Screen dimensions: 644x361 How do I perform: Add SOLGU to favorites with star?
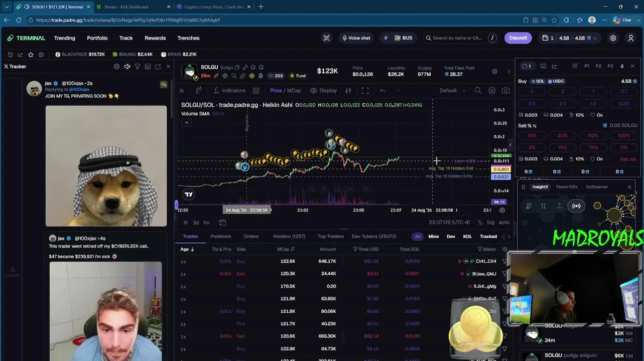pos(253,67)
